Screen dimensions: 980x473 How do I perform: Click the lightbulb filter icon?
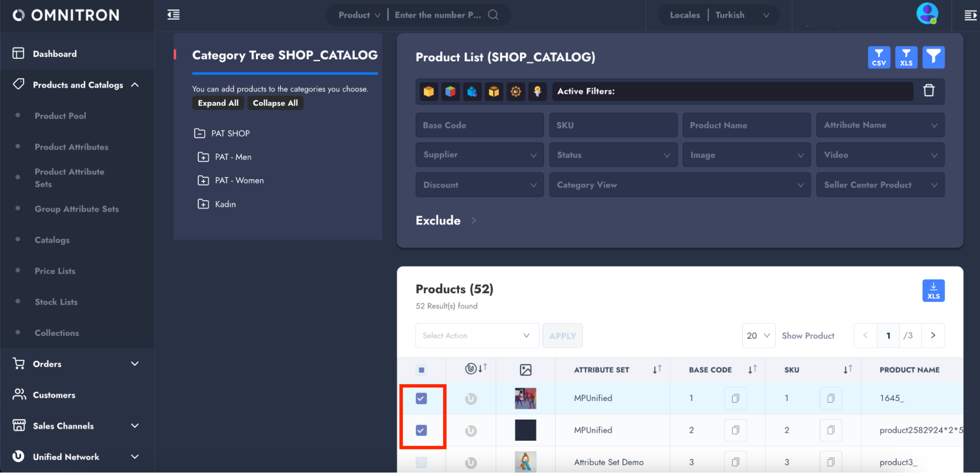point(537,91)
